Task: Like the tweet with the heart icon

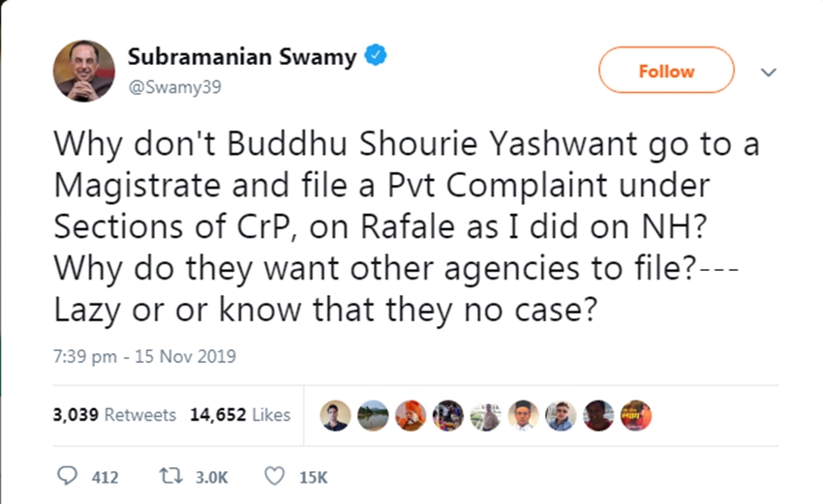Action: (x=274, y=476)
